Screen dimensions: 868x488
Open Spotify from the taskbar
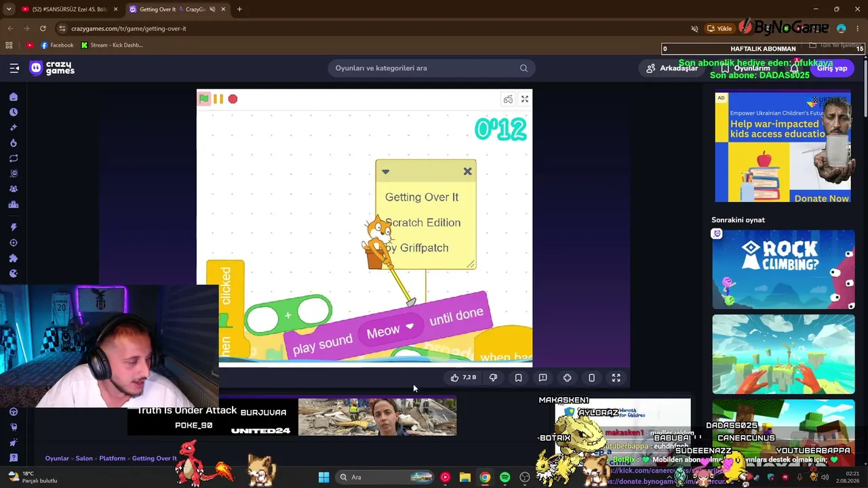[x=505, y=477]
